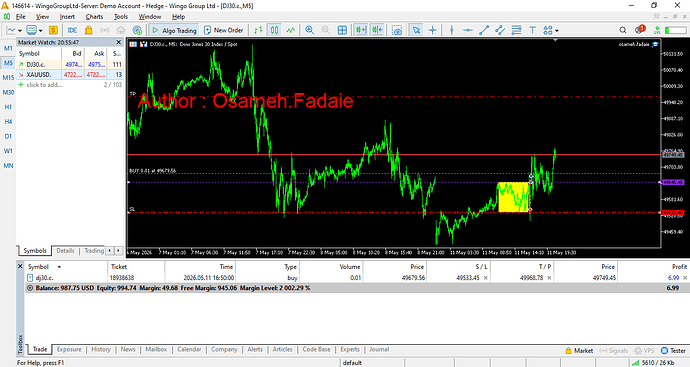Open the Tester link in toolbox bar
Screen dimensions: 690x367
click(674, 351)
